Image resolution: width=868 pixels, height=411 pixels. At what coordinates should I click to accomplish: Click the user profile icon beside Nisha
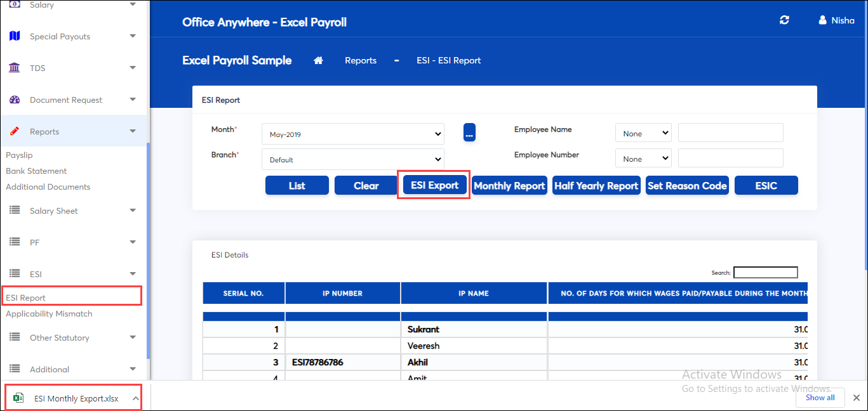[823, 20]
